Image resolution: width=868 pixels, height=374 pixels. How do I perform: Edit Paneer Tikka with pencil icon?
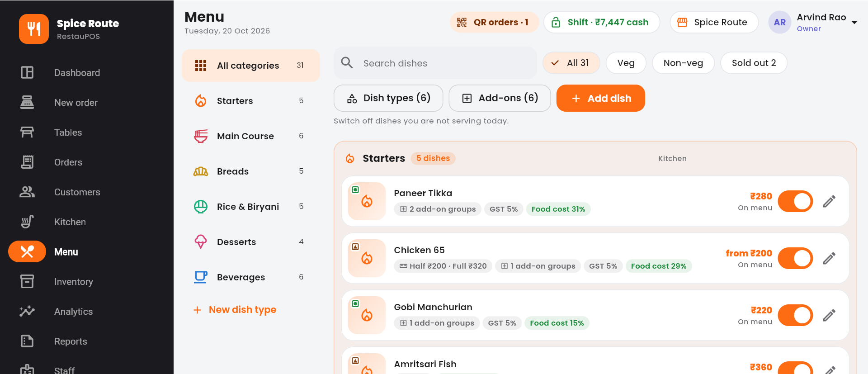[829, 201]
